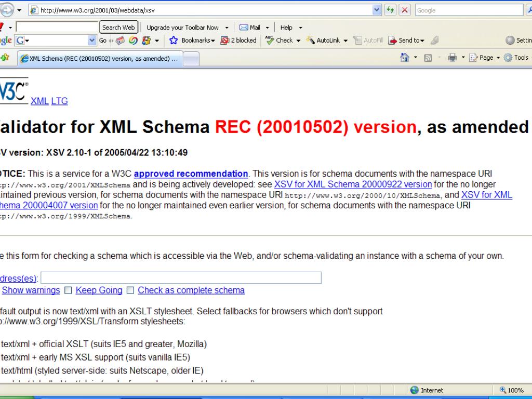
Task: Open XSV for XML Schema 20000922 version link
Action: click(353, 184)
